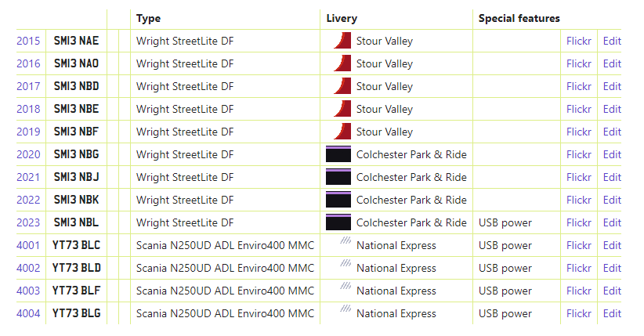Open fleet number 4001 details
This screenshot has height=336, width=644.
28,245
